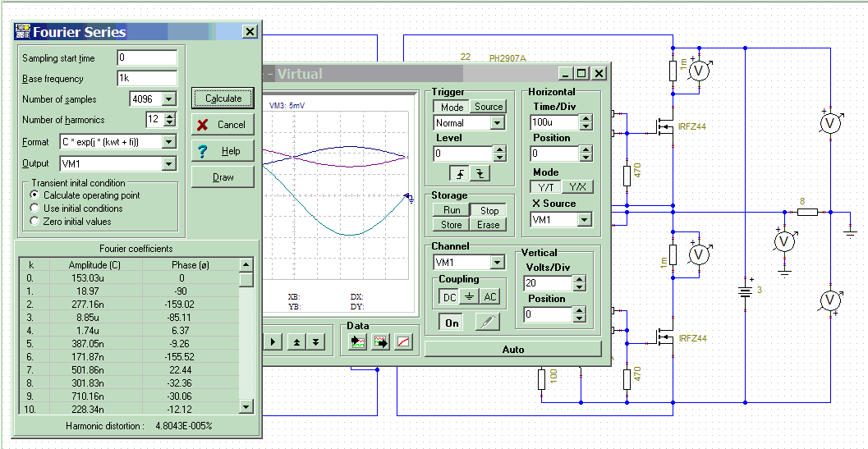This screenshot has width=868, height=449.
Task: Click the Sampling start time field
Action: point(147,57)
